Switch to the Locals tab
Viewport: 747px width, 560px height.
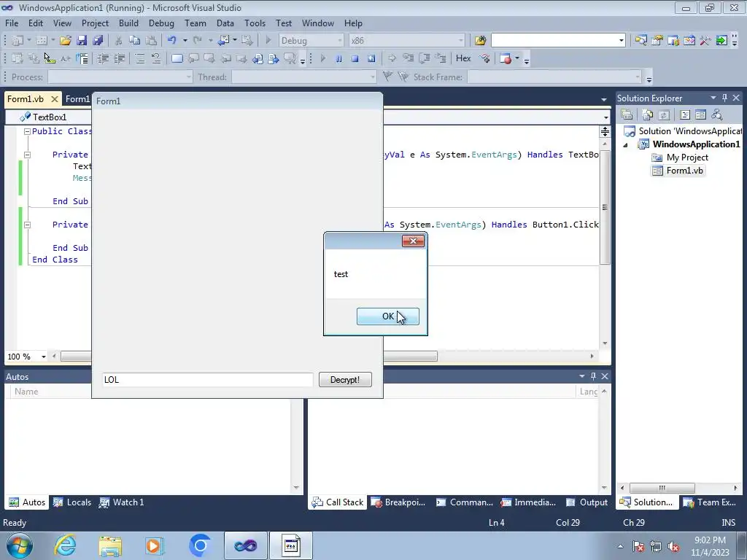coord(72,502)
